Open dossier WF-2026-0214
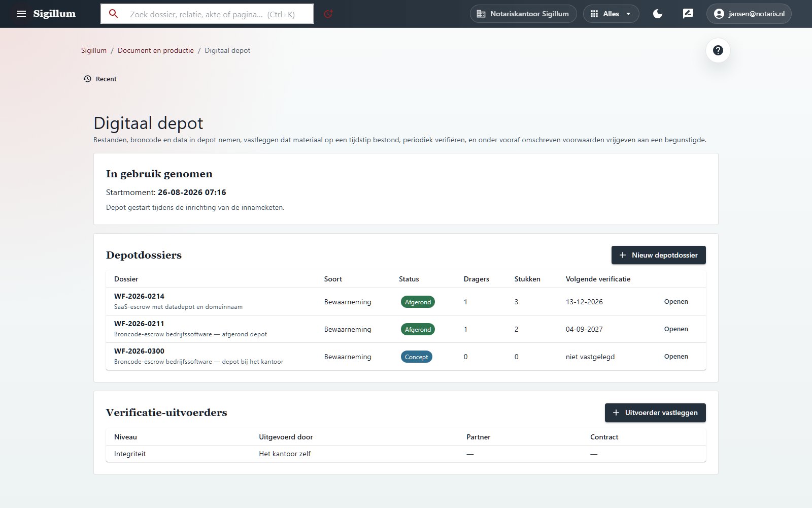812x508 pixels. [x=676, y=302]
